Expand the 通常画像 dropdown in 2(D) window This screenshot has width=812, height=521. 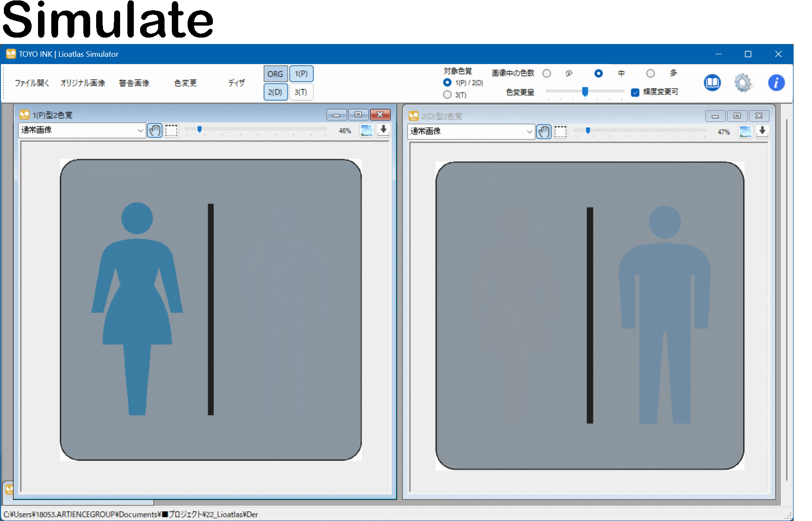[529, 132]
